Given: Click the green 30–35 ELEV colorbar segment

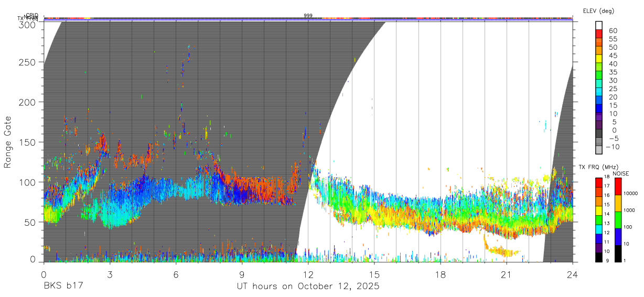Looking at the screenshot, I should [598, 75].
